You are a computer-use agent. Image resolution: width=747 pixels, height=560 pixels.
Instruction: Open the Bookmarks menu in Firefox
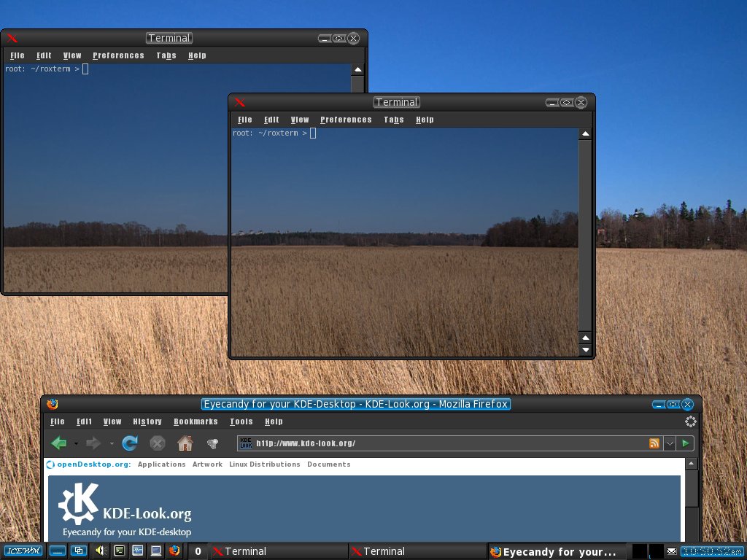196,421
